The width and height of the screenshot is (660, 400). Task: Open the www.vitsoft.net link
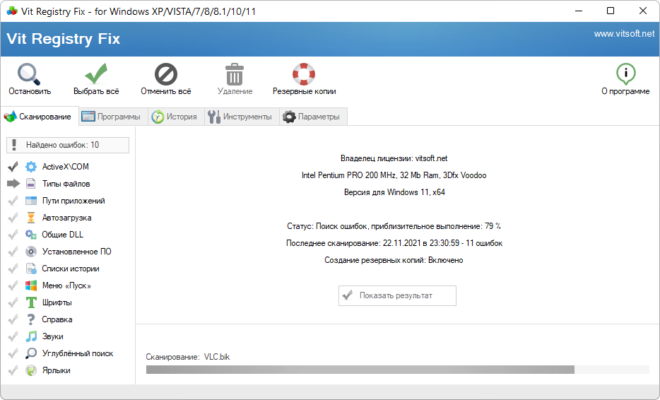coord(624,34)
